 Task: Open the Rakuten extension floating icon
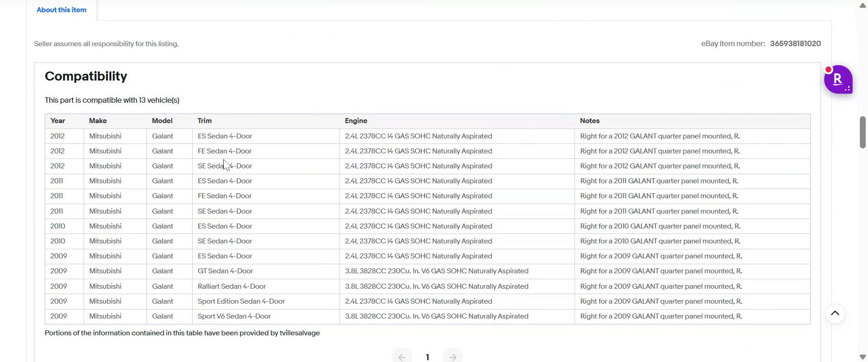point(838,79)
